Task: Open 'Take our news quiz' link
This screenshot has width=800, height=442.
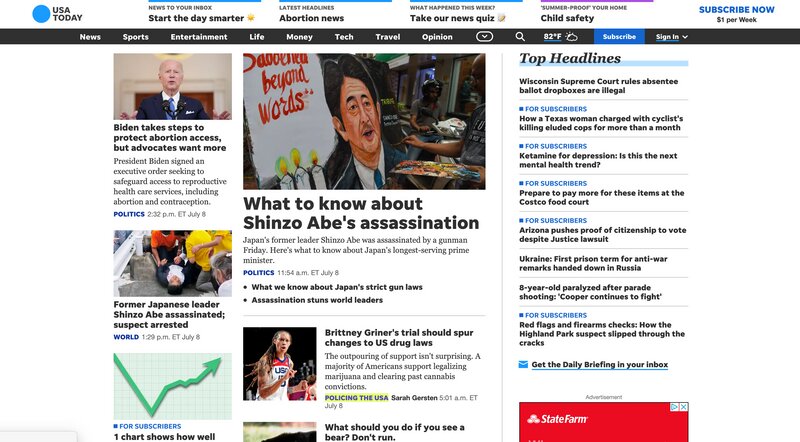Action: tap(458, 18)
